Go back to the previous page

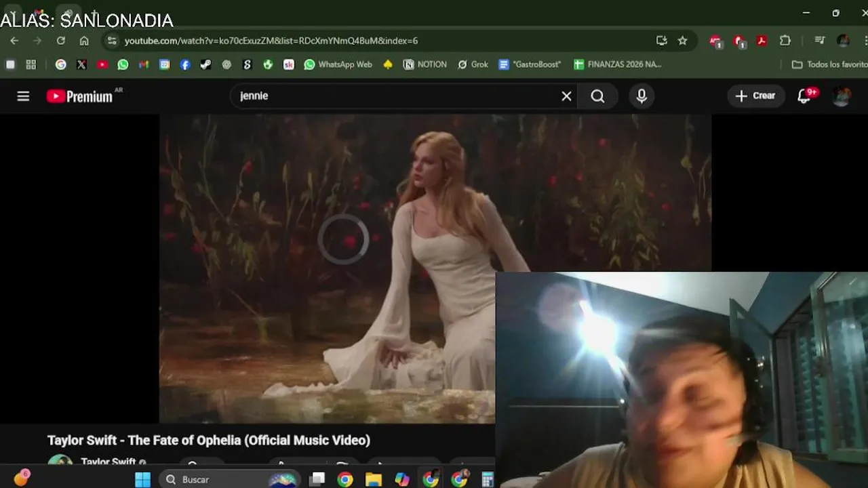(x=14, y=41)
